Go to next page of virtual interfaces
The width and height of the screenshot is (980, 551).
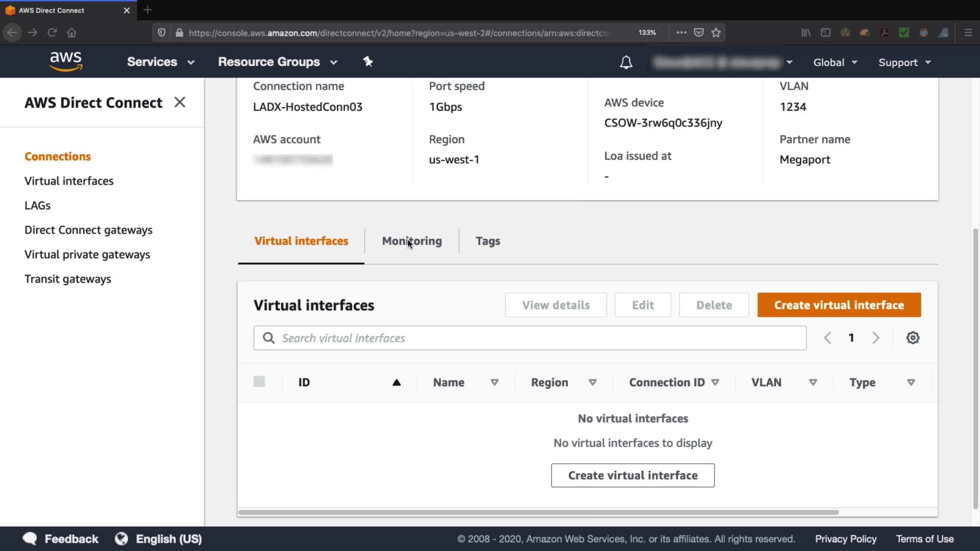click(x=876, y=338)
